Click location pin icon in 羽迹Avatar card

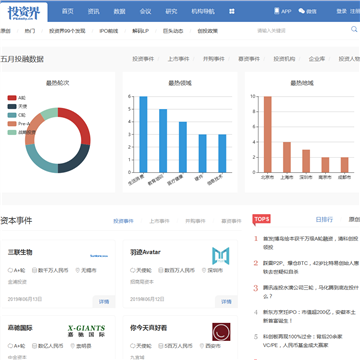[x=204, y=270]
